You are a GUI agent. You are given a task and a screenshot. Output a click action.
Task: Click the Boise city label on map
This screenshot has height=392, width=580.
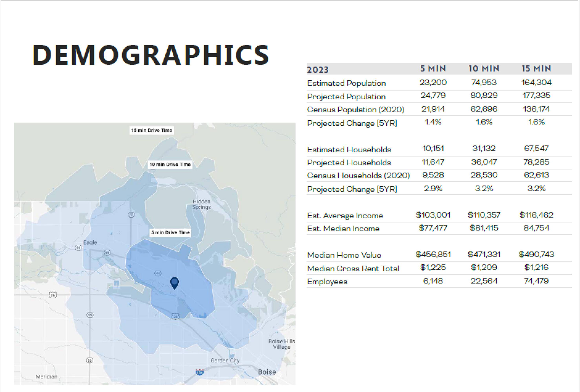click(x=267, y=372)
